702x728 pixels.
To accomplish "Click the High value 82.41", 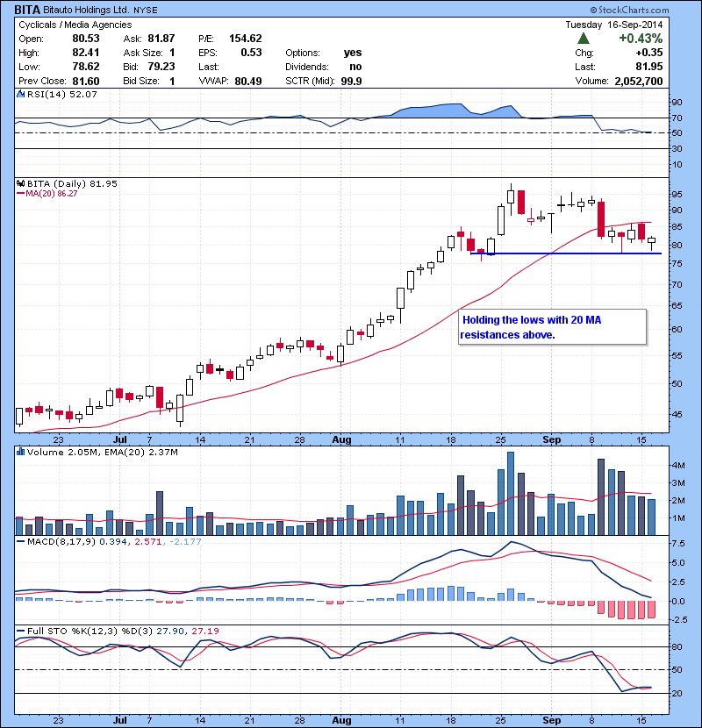I will click(x=86, y=53).
